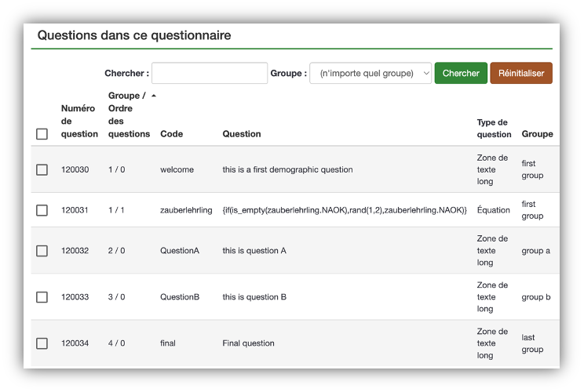Check the box for question 120030
This screenshot has height=392, width=584.
click(x=42, y=169)
